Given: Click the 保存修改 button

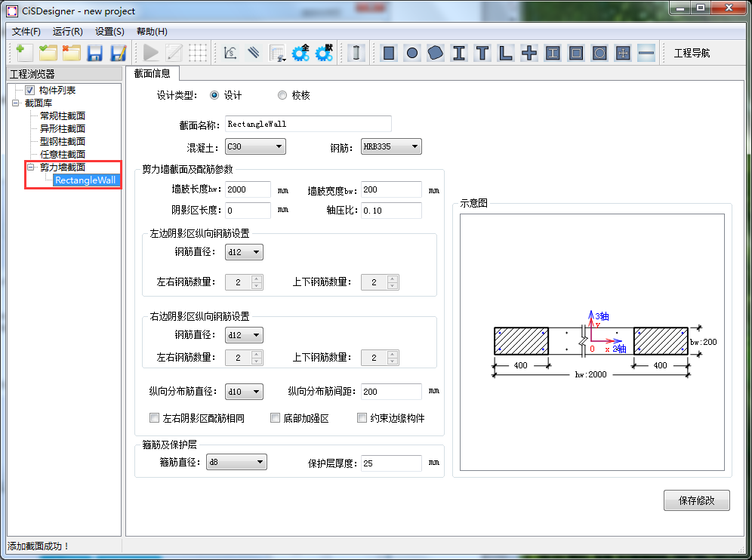Looking at the screenshot, I should tap(696, 500).
